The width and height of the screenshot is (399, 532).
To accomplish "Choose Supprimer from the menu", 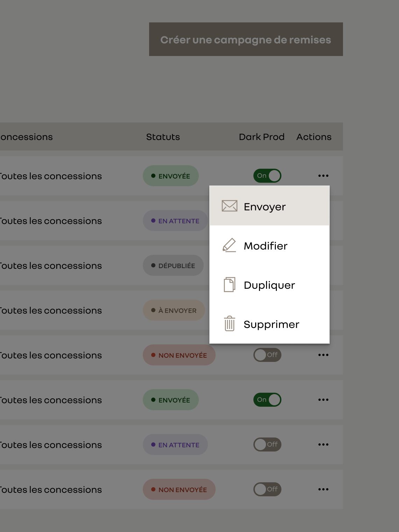I will point(269,324).
